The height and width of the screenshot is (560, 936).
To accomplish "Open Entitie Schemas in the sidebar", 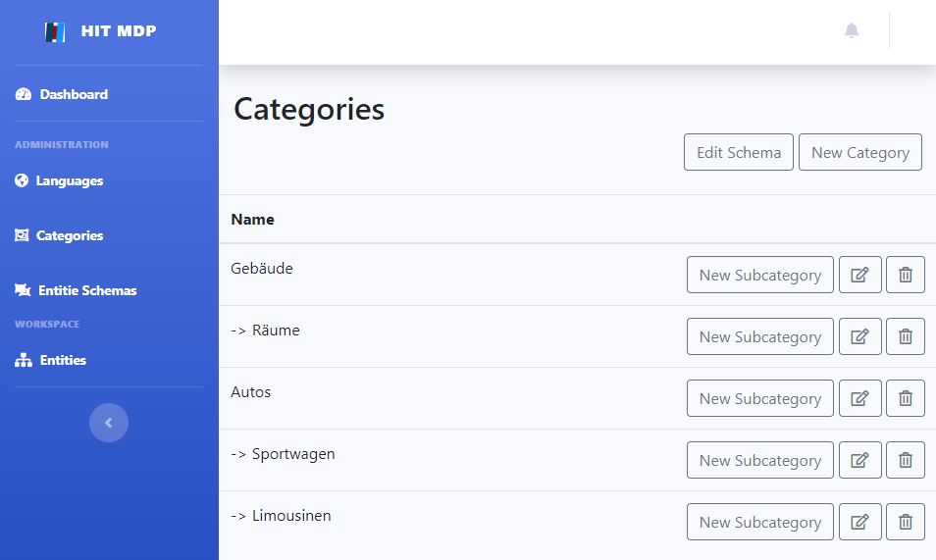I will (x=76, y=290).
